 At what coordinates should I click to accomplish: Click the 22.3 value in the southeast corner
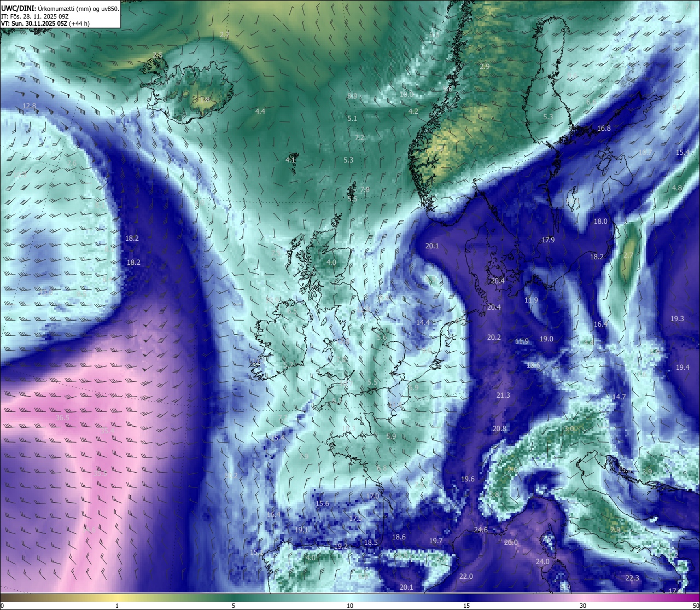tap(632, 578)
